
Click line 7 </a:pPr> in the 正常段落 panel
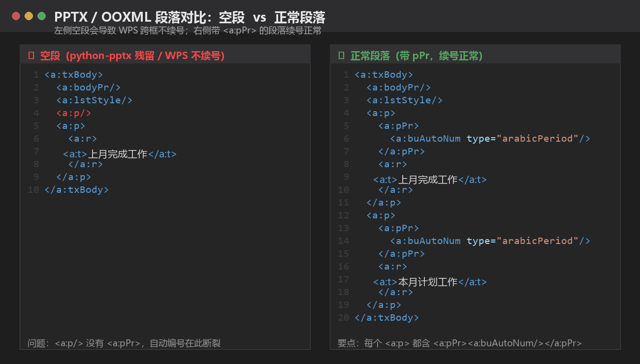click(x=402, y=152)
